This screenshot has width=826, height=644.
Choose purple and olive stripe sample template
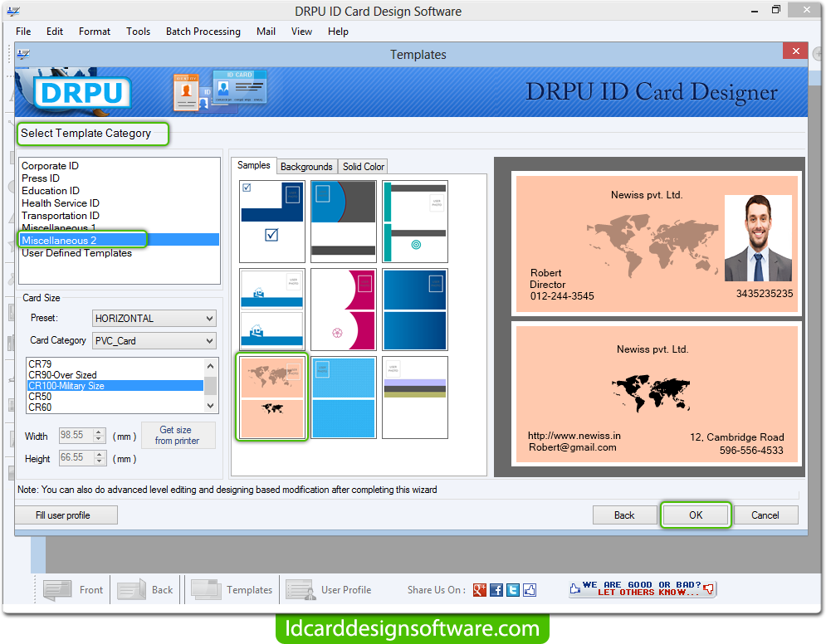[415, 398]
